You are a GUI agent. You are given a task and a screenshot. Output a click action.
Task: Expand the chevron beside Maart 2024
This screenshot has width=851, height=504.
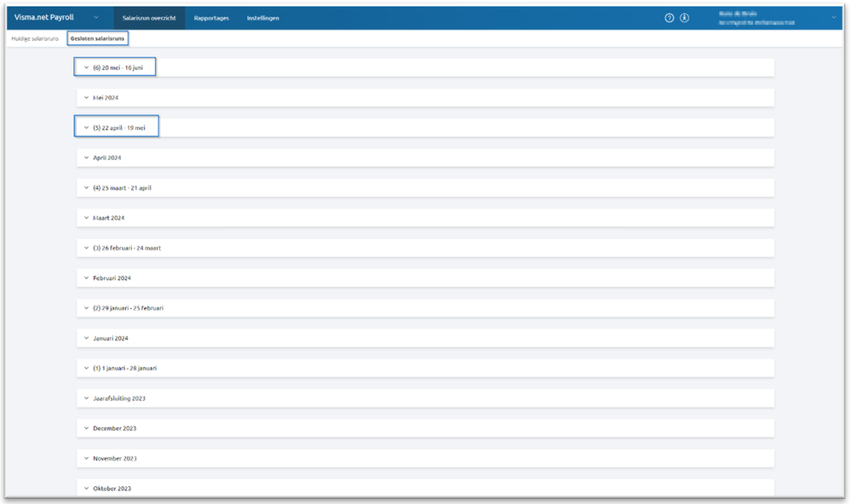[x=86, y=218]
